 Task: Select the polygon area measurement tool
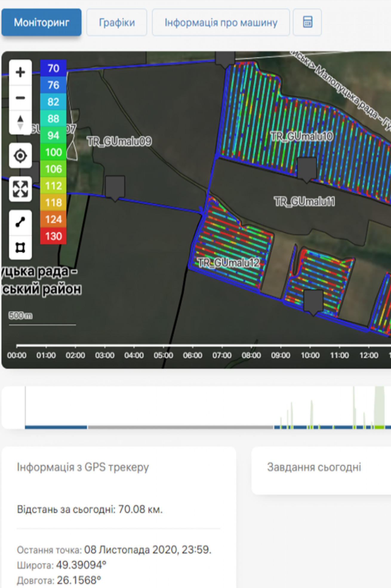(20, 247)
